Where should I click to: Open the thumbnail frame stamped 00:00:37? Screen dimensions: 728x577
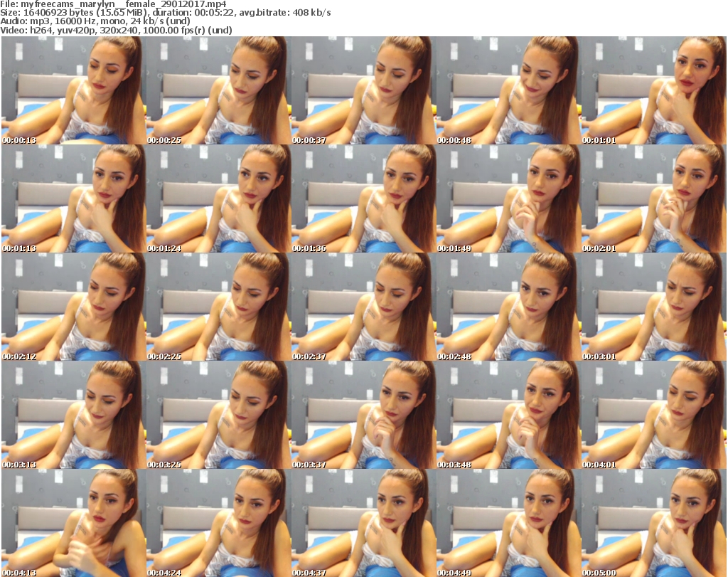pyautogui.click(x=363, y=90)
